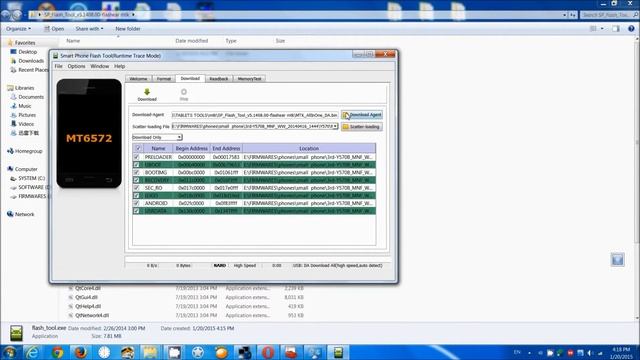Open the Download Only mode dropdown
The width and height of the screenshot is (640, 360).
[157, 137]
